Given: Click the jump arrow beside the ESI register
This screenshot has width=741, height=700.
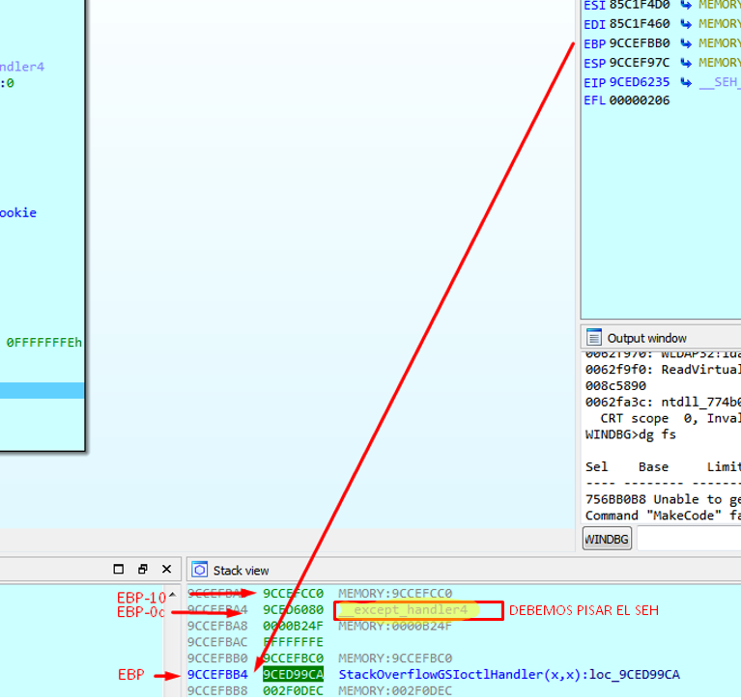Looking at the screenshot, I should [686, 5].
